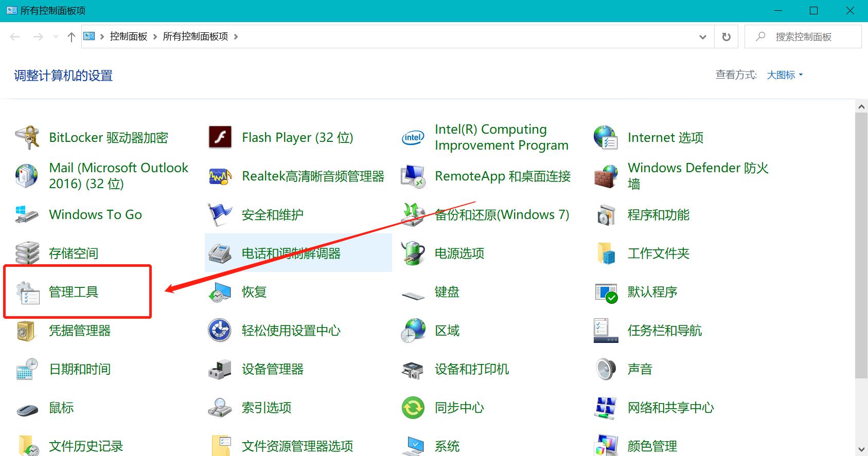Viewport: 868px width, 456px height.
Task: Click the 工作文件夹 folder icon
Action: (x=606, y=253)
